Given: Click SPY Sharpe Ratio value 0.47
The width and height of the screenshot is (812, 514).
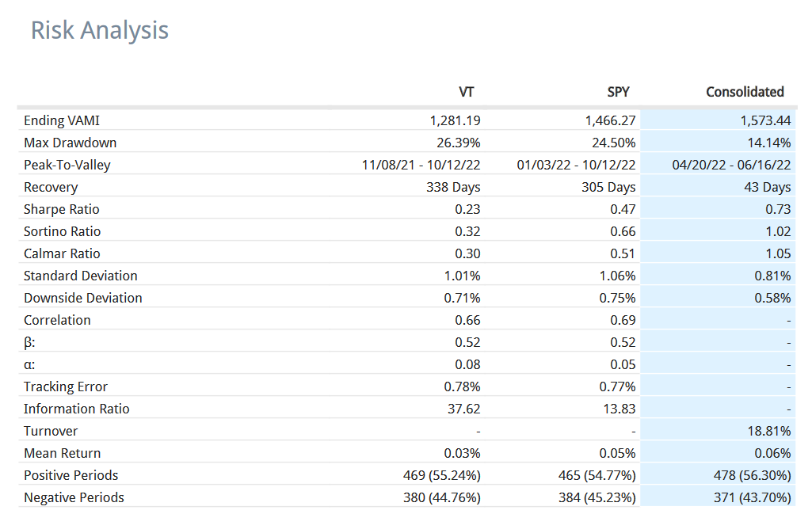Looking at the screenshot, I should [x=623, y=210].
